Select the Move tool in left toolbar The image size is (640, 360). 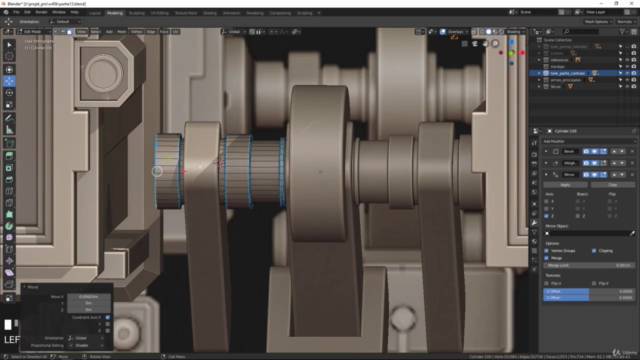tap(9, 81)
